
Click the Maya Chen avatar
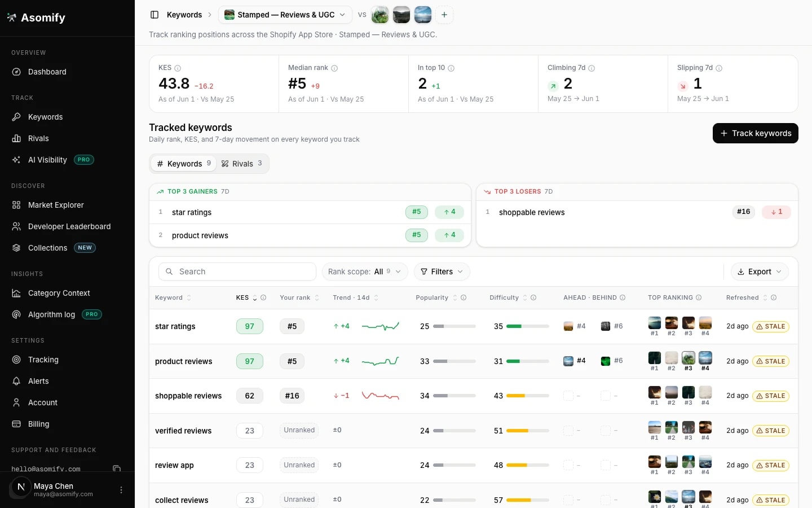click(x=21, y=487)
